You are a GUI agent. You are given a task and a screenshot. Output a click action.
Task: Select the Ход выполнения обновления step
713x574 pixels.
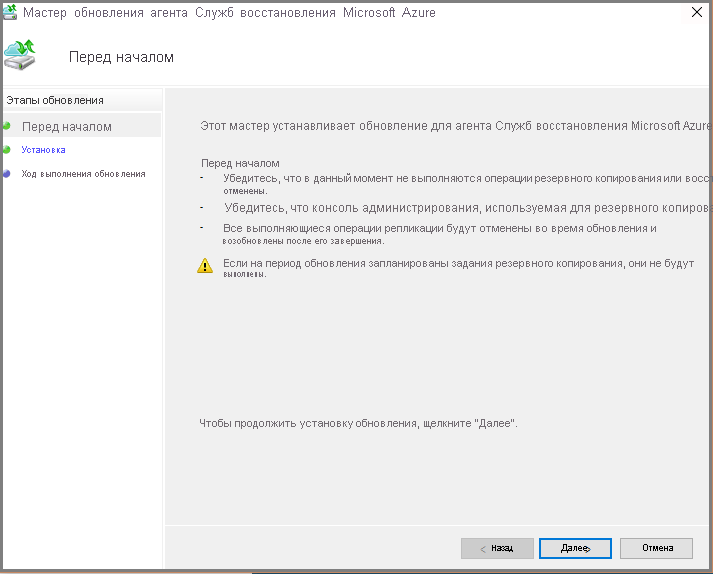(83, 174)
